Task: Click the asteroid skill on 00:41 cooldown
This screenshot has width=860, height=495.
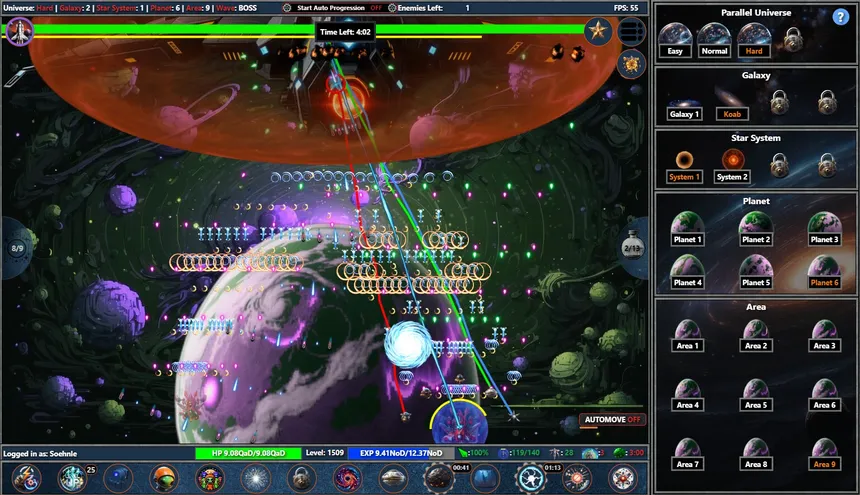Action: [439, 479]
